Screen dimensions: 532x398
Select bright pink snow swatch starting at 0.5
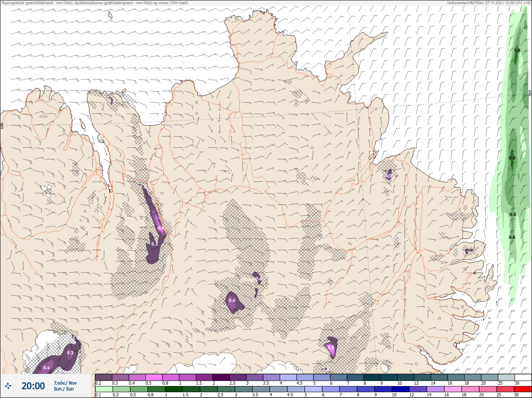point(154,377)
